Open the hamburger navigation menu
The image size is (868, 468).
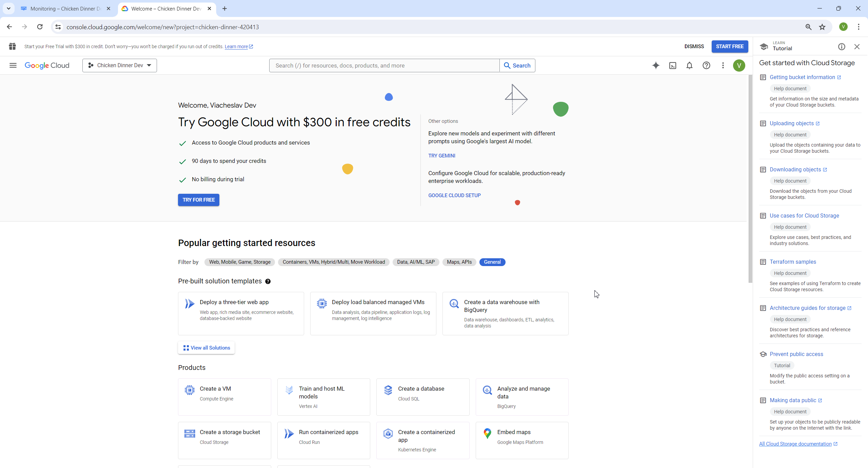click(x=13, y=65)
